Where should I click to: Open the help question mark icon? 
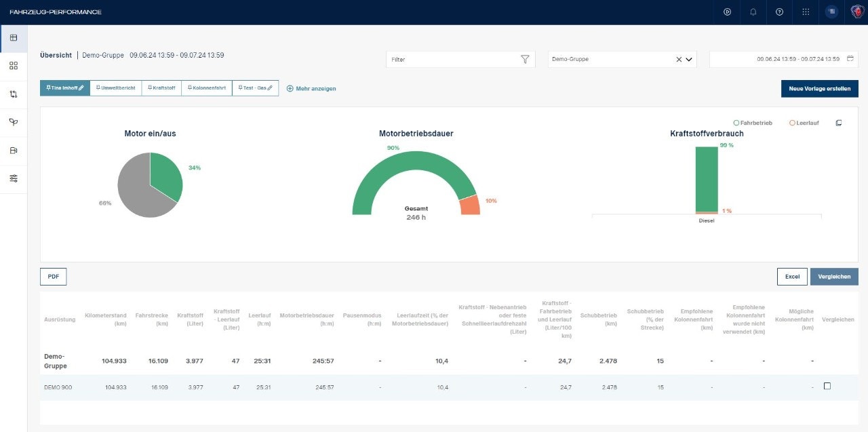point(779,12)
